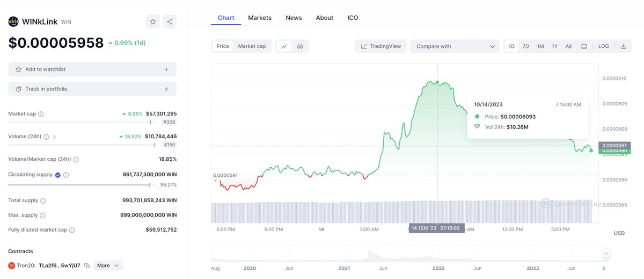The image size is (644, 279).
Task: Expand Volume (24h) chevron arrow
Action: point(55,137)
